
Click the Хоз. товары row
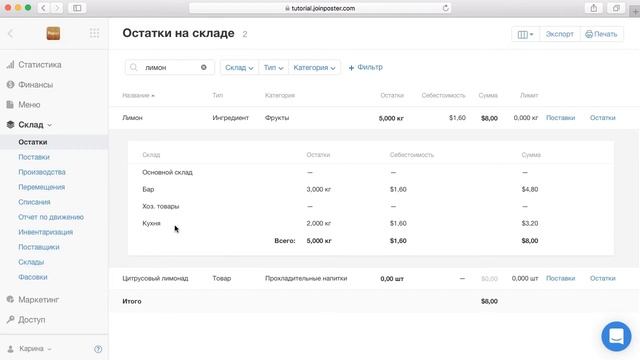point(371,206)
